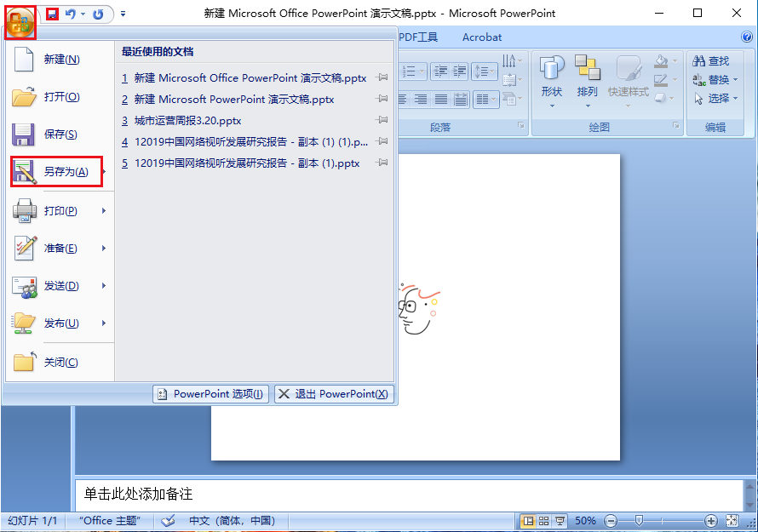Choose 准备(E) in the Office menu
Viewport: 758px width, 532px height.
60,249
